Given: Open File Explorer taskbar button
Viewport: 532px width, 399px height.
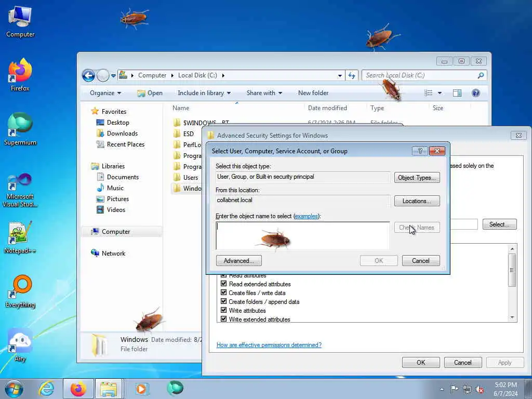Looking at the screenshot, I should (x=109, y=389).
